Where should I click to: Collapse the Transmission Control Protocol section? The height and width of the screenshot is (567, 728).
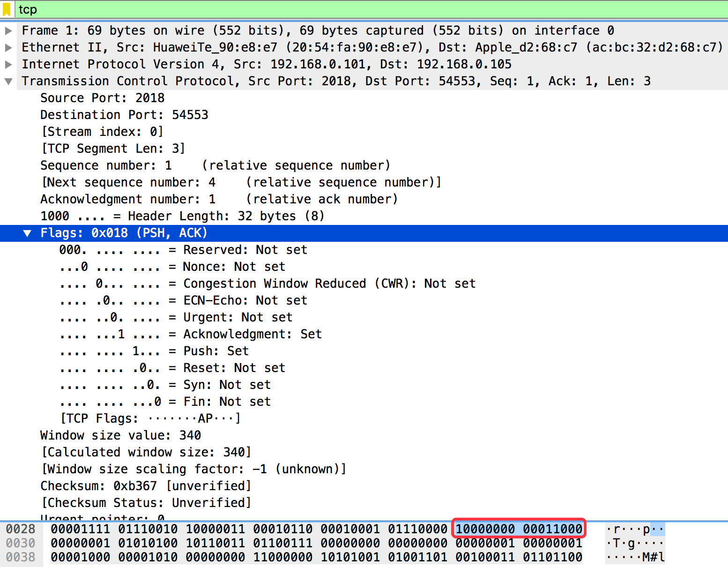pyautogui.click(x=8, y=82)
